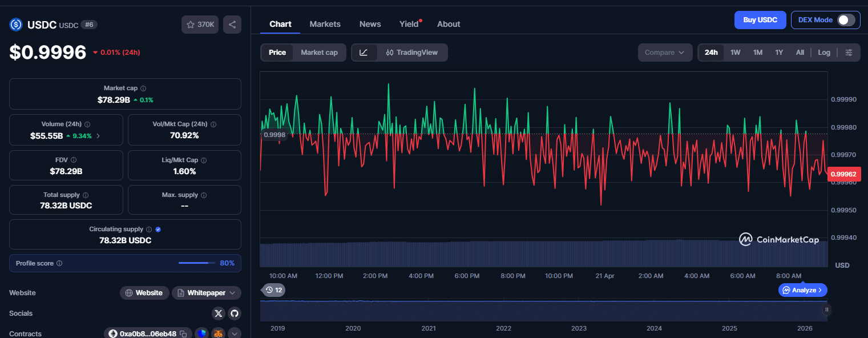
Task: Open the Yield tab
Action: click(409, 24)
